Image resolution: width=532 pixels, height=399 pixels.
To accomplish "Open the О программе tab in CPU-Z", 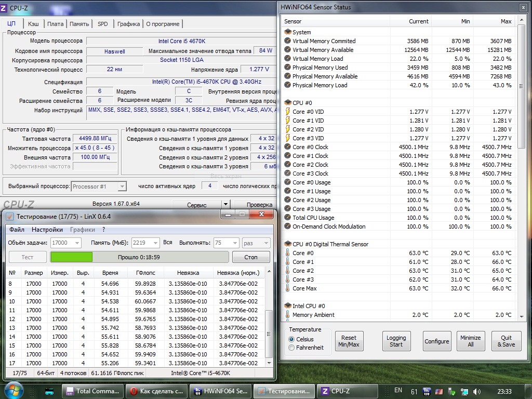I will tap(163, 24).
